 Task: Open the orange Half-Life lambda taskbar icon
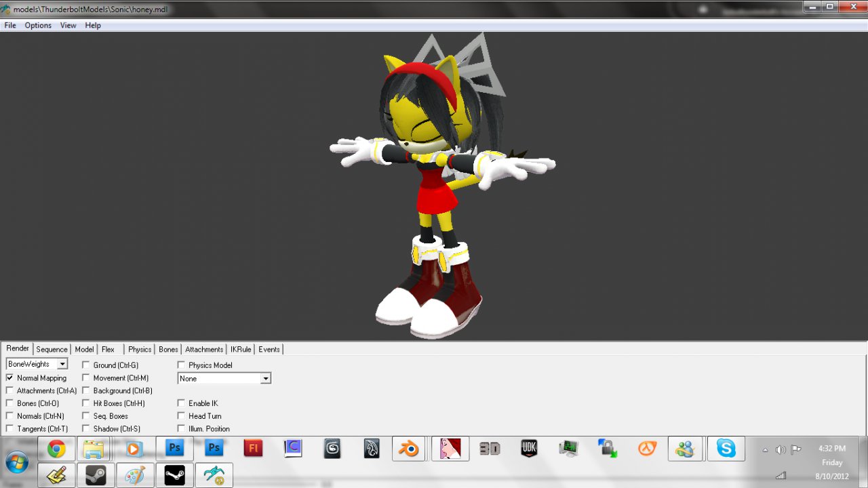[x=647, y=449]
